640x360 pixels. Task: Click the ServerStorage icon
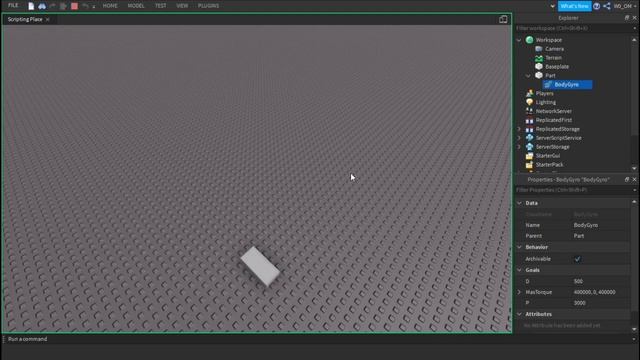click(x=529, y=147)
